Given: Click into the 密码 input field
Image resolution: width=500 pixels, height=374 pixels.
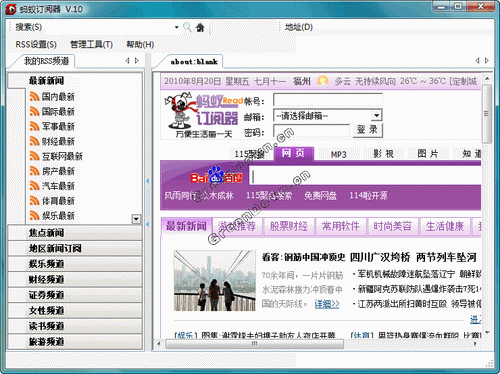Looking at the screenshot, I should coord(312,131).
